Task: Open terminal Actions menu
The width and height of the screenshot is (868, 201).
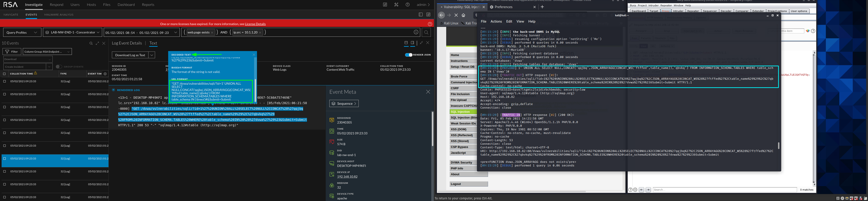Action: pos(496,21)
